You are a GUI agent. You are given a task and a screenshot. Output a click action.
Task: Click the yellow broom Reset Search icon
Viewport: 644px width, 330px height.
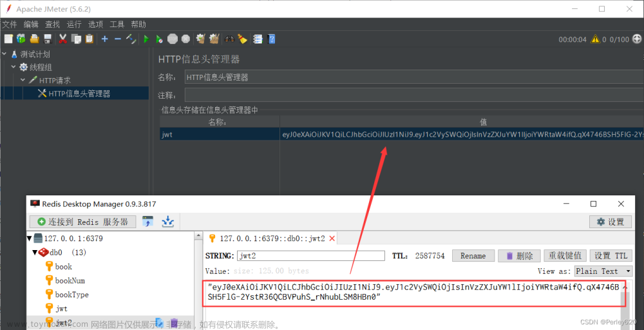tap(242, 39)
